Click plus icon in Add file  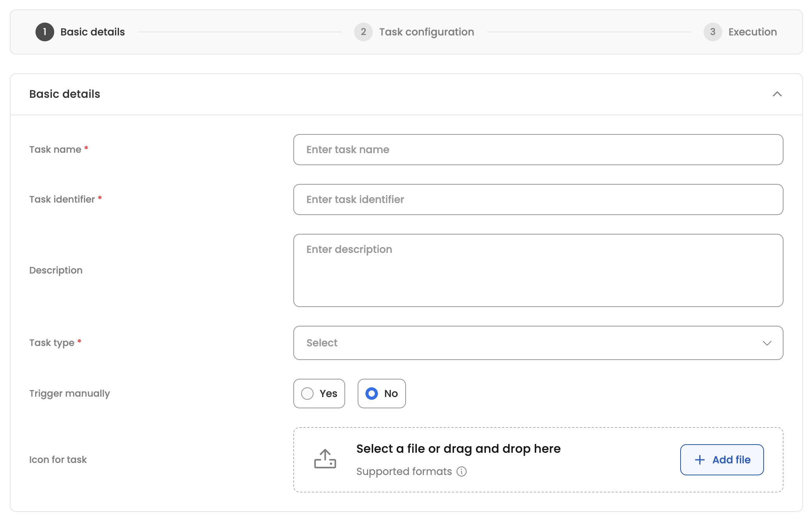tap(700, 460)
